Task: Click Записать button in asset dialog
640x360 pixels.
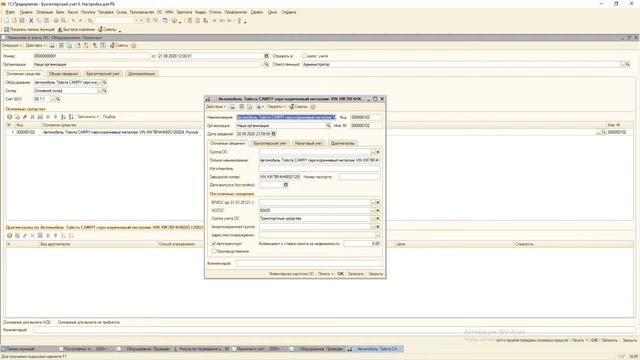Action: 356,274
